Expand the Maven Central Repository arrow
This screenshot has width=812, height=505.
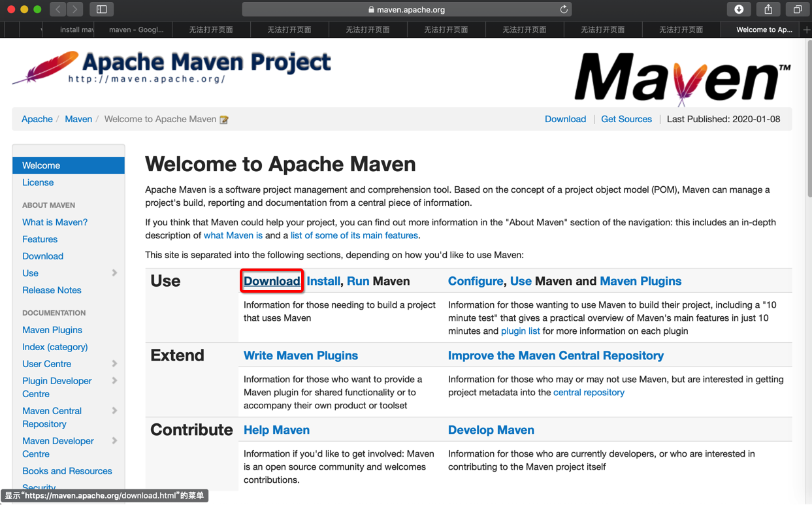(x=114, y=411)
